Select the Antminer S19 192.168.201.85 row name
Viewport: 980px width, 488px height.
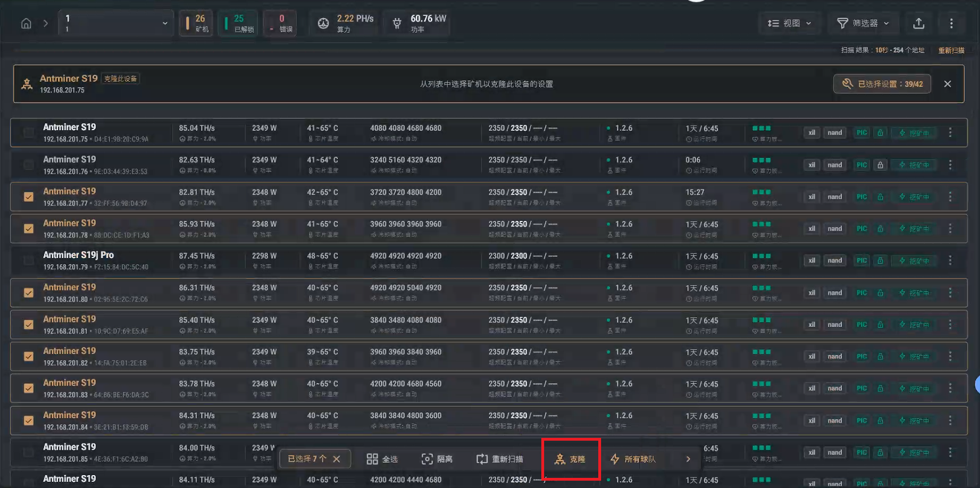click(69, 447)
